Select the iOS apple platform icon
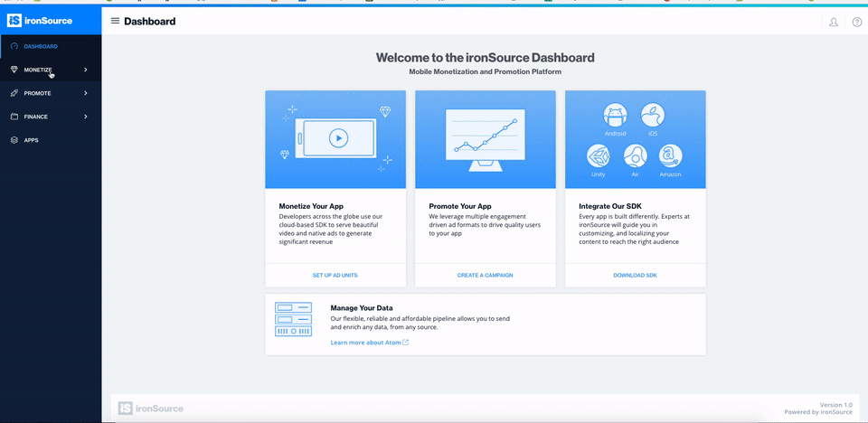 pyautogui.click(x=653, y=115)
